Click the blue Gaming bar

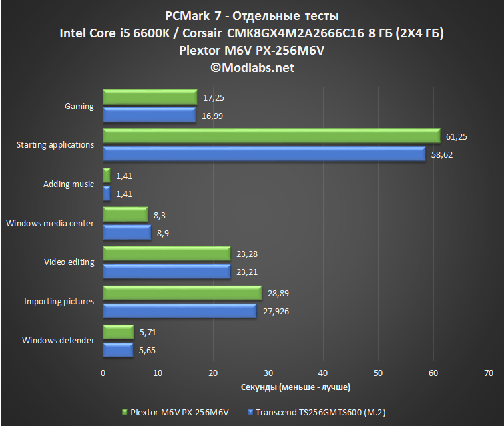pyautogui.click(x=149, y=115)
